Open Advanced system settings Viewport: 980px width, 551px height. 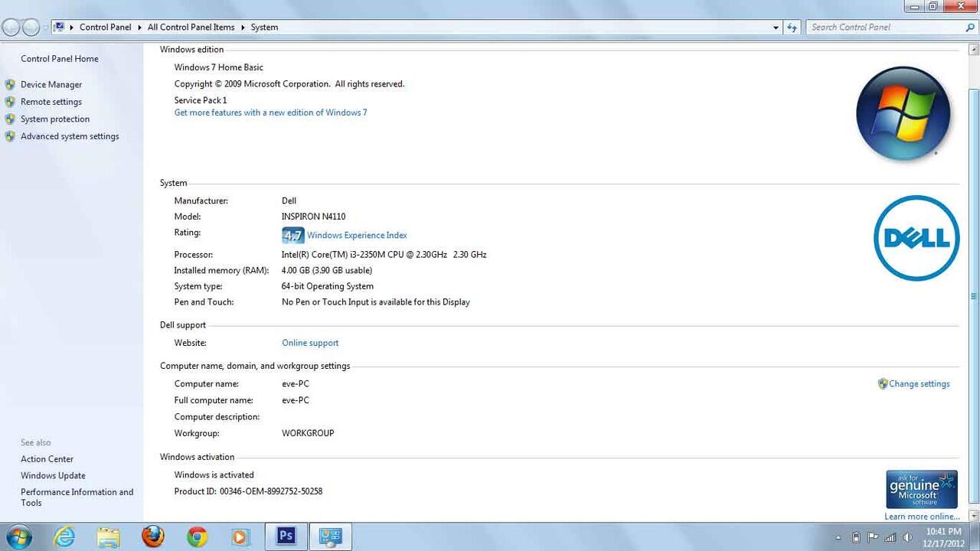click(70, 136)
